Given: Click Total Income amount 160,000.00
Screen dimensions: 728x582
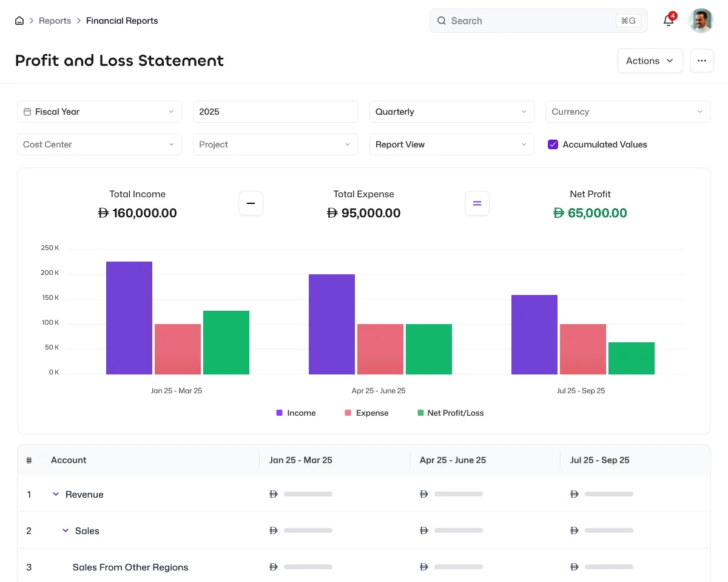Looking at the screenshot, I should (x=138, y=213).
